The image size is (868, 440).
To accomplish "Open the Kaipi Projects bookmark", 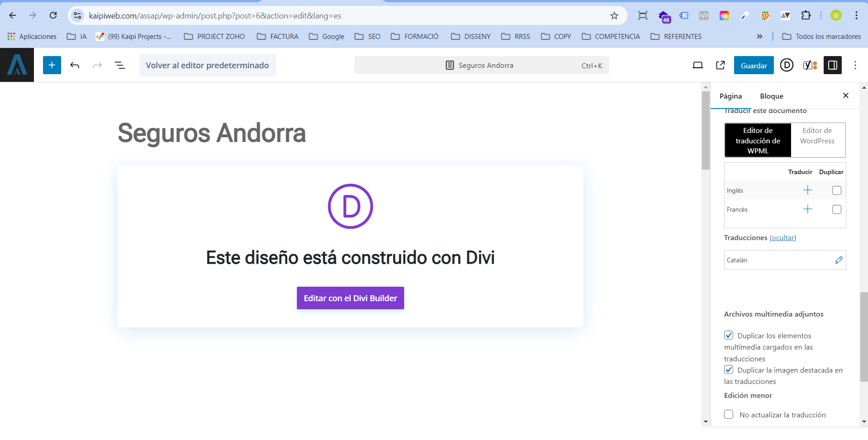I will click(134, 36).
